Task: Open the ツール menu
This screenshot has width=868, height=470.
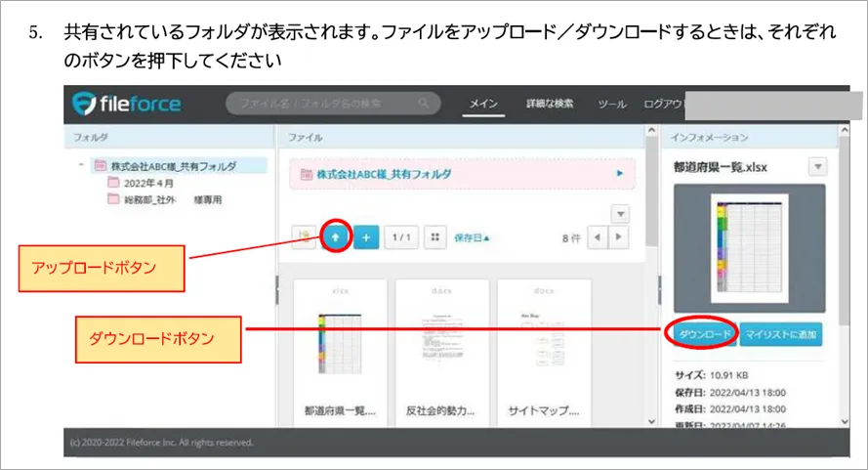Action: point(611,104)
